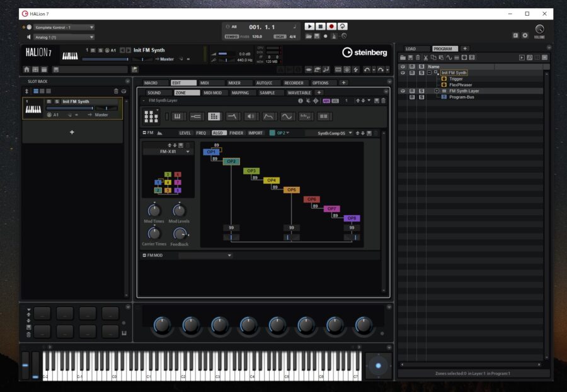The width and height of the screenshot is (567, 392).
Task: Click the trash icon in Program Tree toolbar
Action: tap(418, 58)
